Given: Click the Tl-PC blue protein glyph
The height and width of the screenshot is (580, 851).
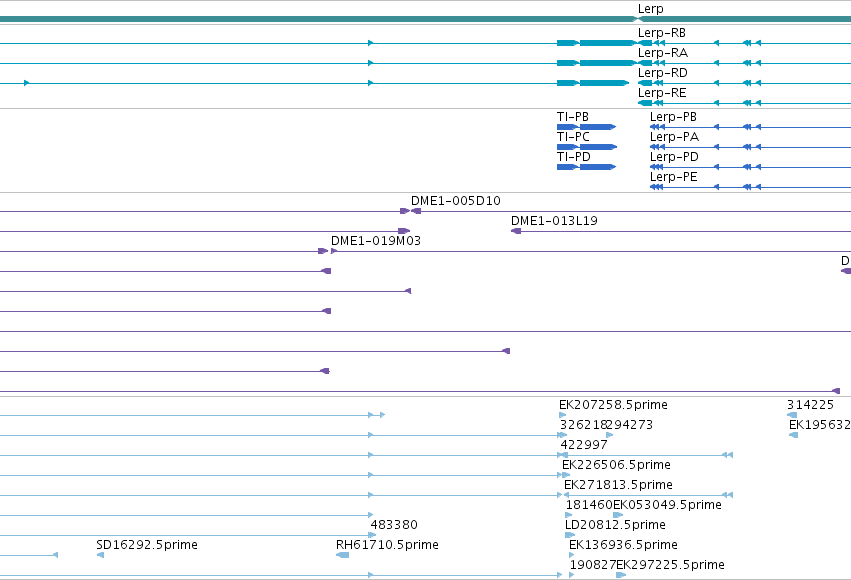Looking at the screenshot, I should click(587, 147).
